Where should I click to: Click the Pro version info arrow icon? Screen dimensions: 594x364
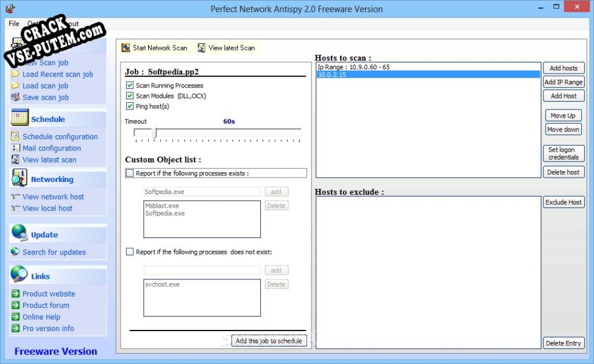tap(15, 328)
